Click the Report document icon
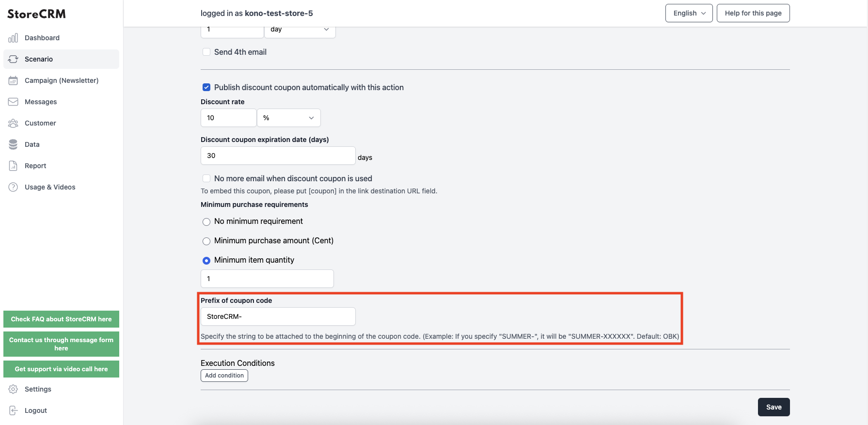This screenshot has height=425, width=868. [13, 166]
